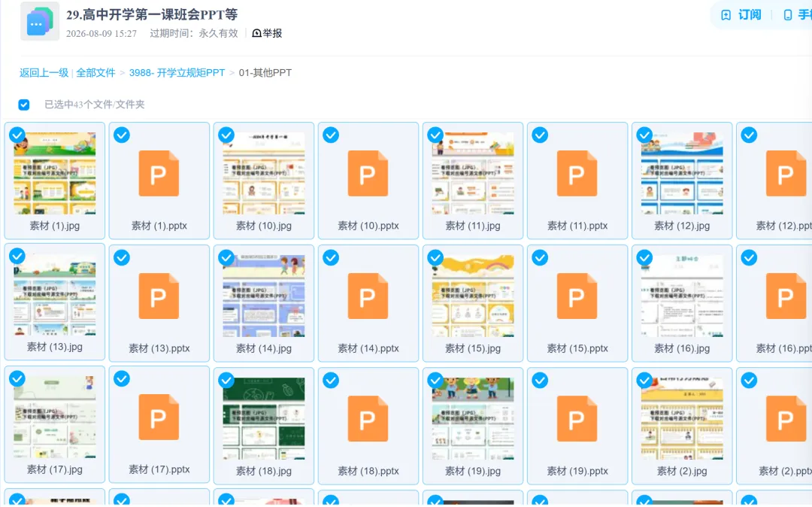The height and width of the screenshot is (507, 812).
Task: Open the 素材 (12).pptx PowerPoint icon
Action: (x=786, y=174)
